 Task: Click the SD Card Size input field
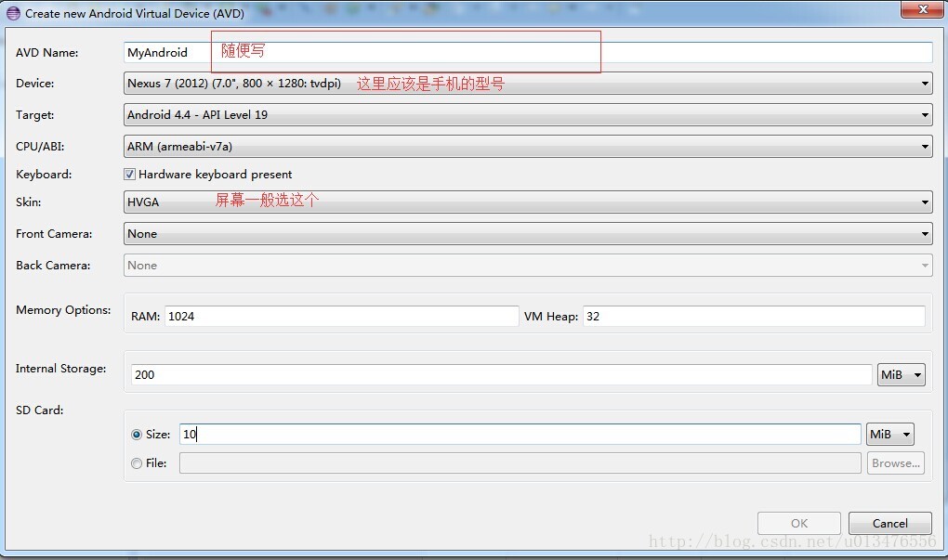(520, 434)
